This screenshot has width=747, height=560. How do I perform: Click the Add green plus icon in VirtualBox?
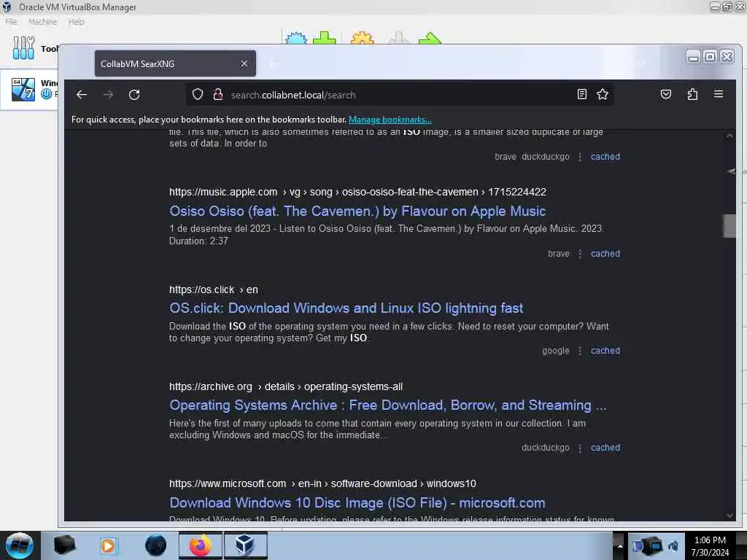325,38
